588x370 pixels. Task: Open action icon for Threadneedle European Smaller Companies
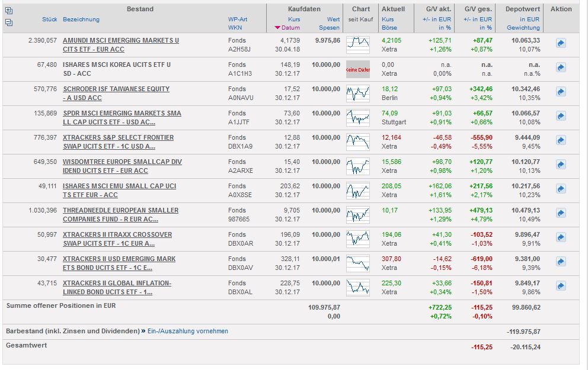(x=561, y=214)
